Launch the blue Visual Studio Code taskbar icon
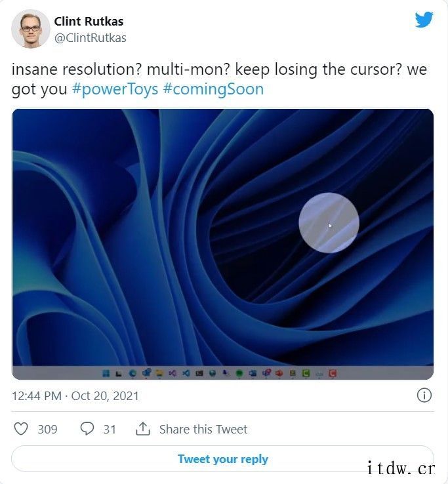This screenshot has width=448, height=484. click(x=186, y=373)
